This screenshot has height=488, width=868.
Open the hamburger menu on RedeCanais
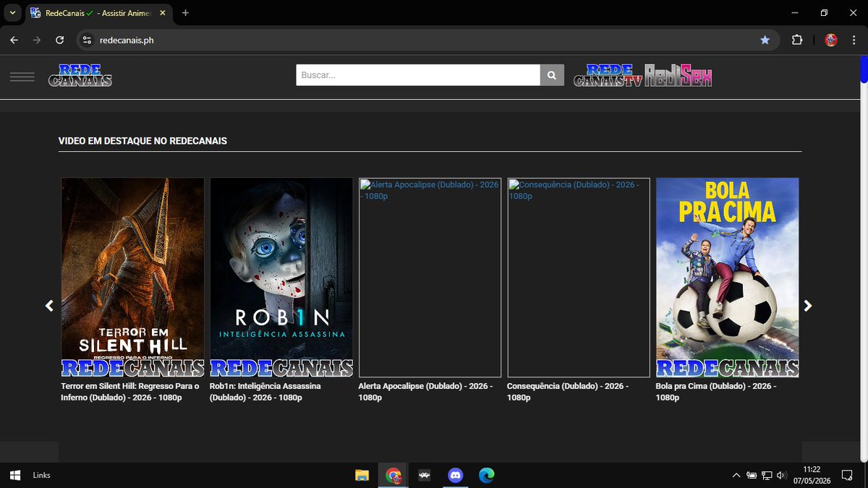(22, 77)
